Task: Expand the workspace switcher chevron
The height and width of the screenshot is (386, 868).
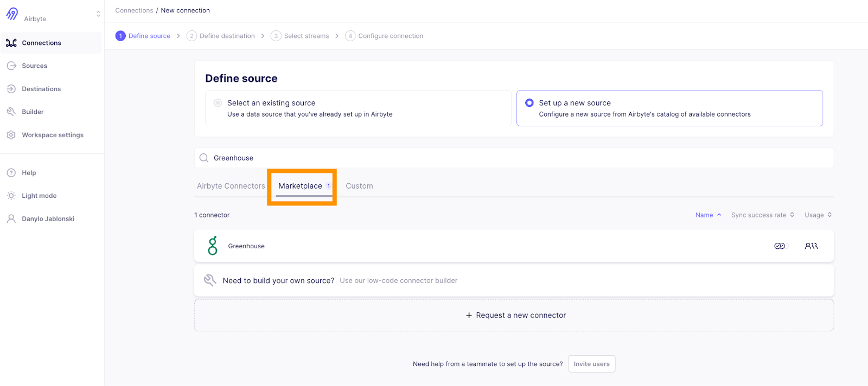Action: tap(98, 14)
